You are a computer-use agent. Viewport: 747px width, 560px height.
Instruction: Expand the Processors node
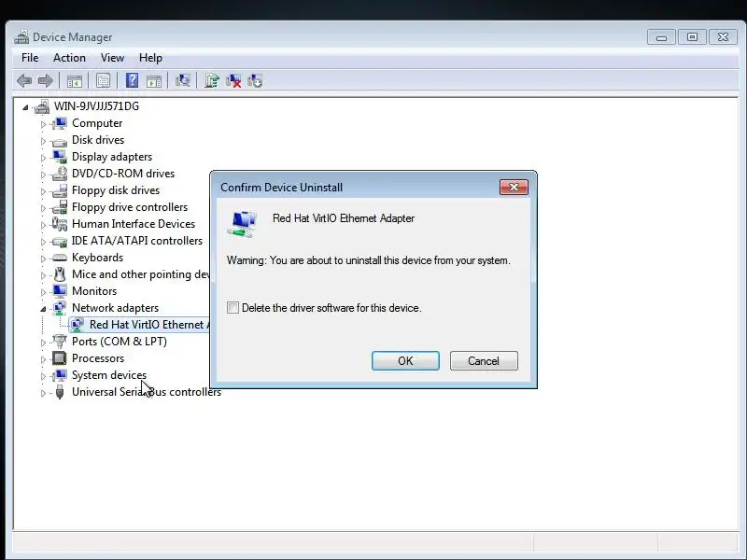point(43,359)
